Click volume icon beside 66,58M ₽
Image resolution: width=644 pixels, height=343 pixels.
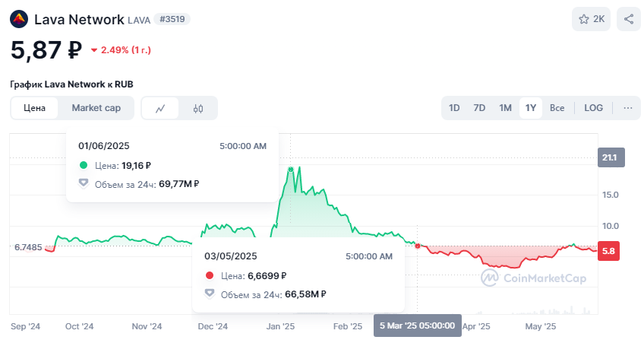(210, 294)
